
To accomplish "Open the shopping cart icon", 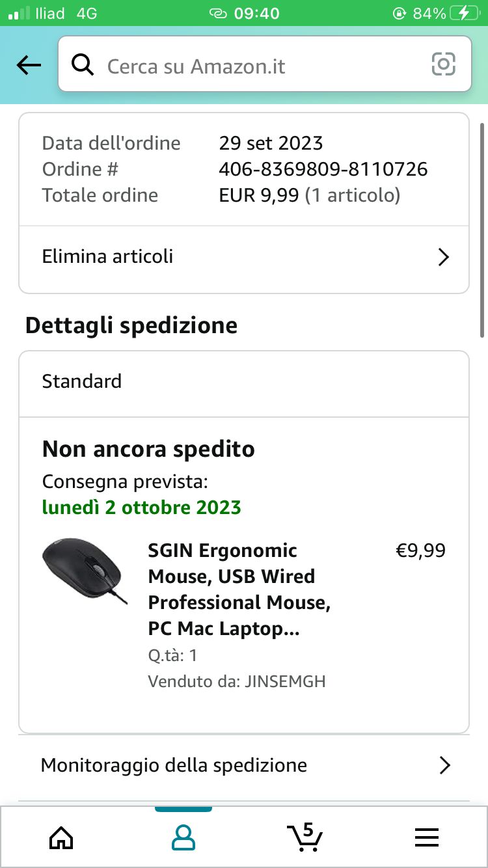I will click(305, 837).
